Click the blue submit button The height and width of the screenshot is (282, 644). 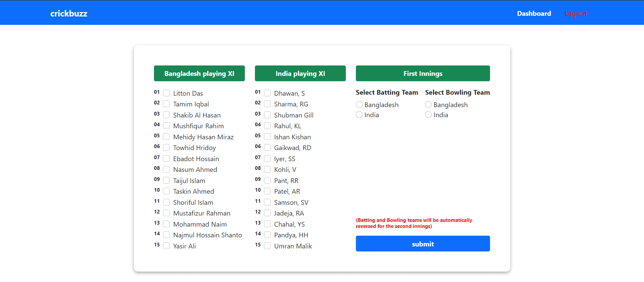click(423, 243)
